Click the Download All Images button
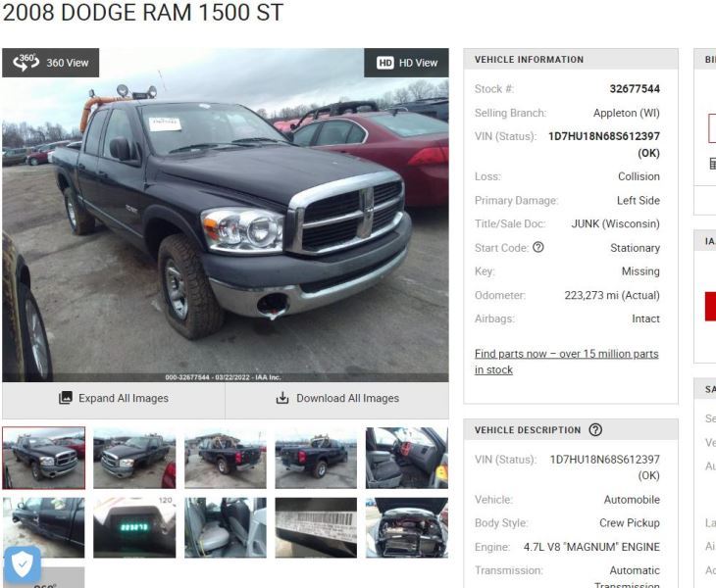716x588 pixels. (x=337, y=398)
